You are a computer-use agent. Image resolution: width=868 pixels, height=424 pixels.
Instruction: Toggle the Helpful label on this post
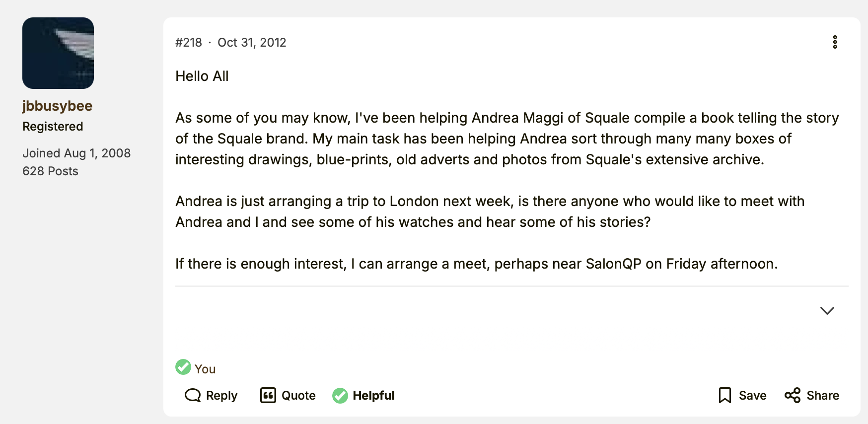coord(373,395)
